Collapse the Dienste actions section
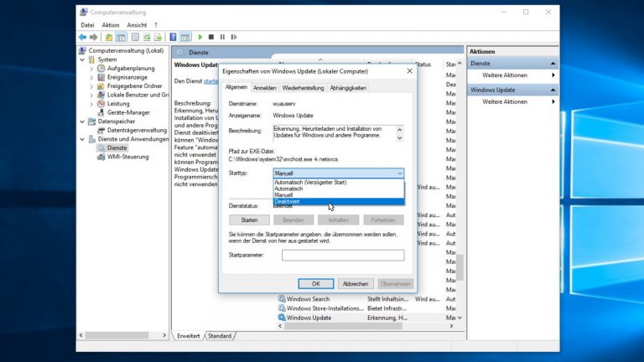The height and width of the screenshot is (362, 644). coord(553,63)
